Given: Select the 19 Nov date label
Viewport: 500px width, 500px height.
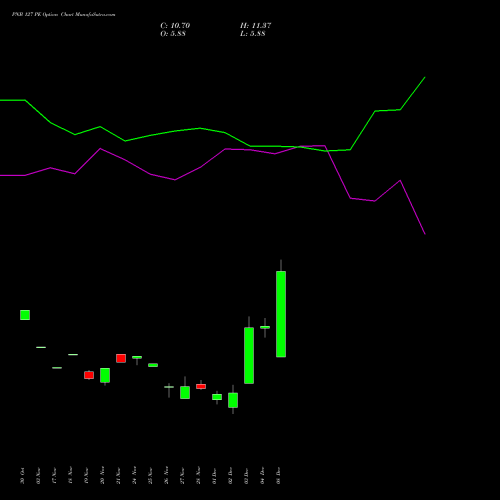Looking at the screenshot, I should point(86,476).
